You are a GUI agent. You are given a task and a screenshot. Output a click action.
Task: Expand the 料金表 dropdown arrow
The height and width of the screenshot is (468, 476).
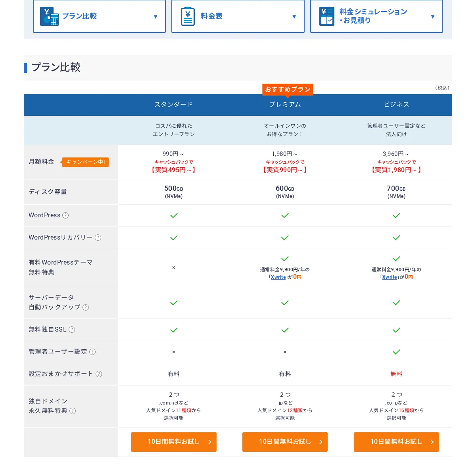[294, 17]
